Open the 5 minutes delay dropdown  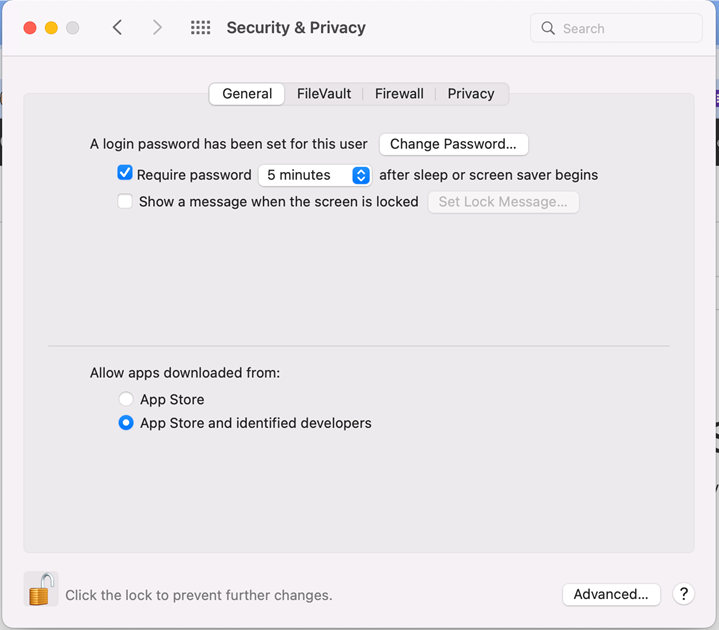315,175
